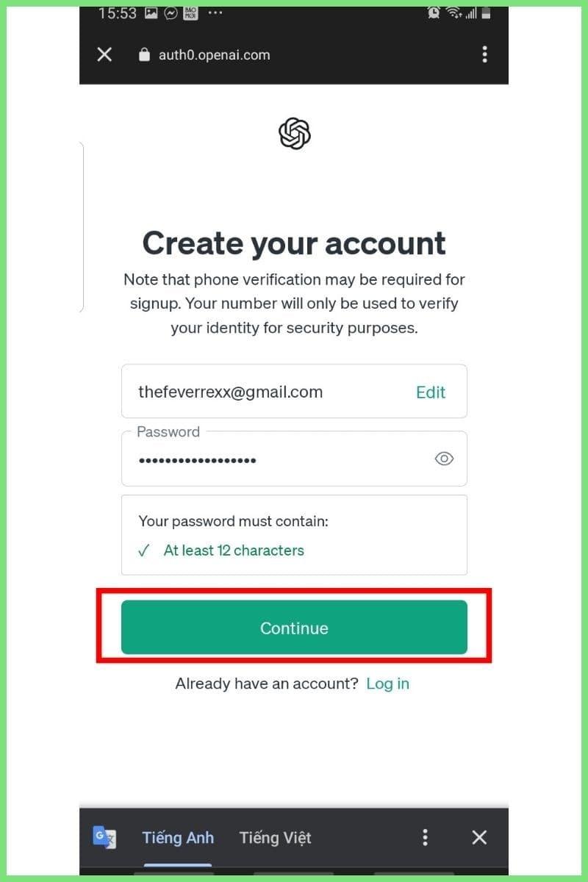Tap the padlock site security icon
Image resolution: width=588 pixels, height=882 pixels.
coord(144,55)
